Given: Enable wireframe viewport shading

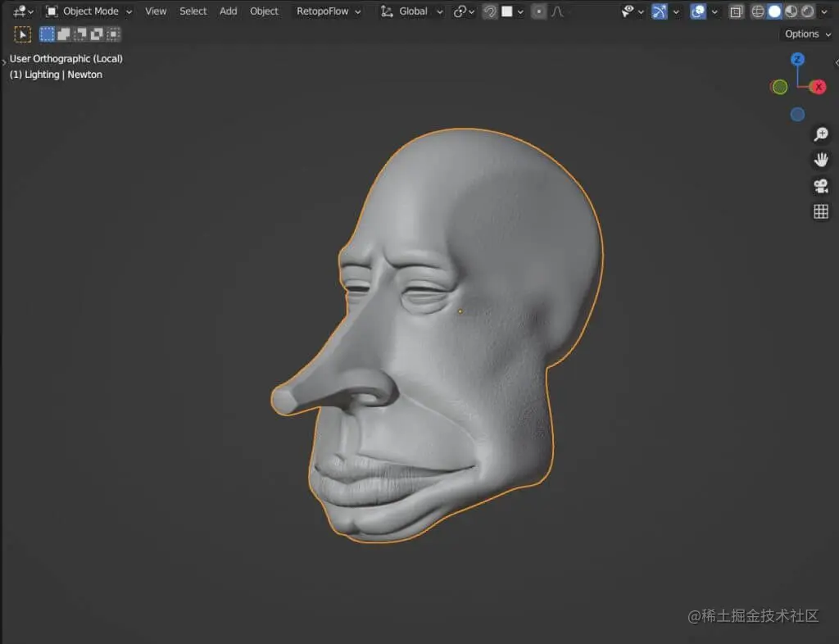Looking at the screenshot, I should 758,11.
